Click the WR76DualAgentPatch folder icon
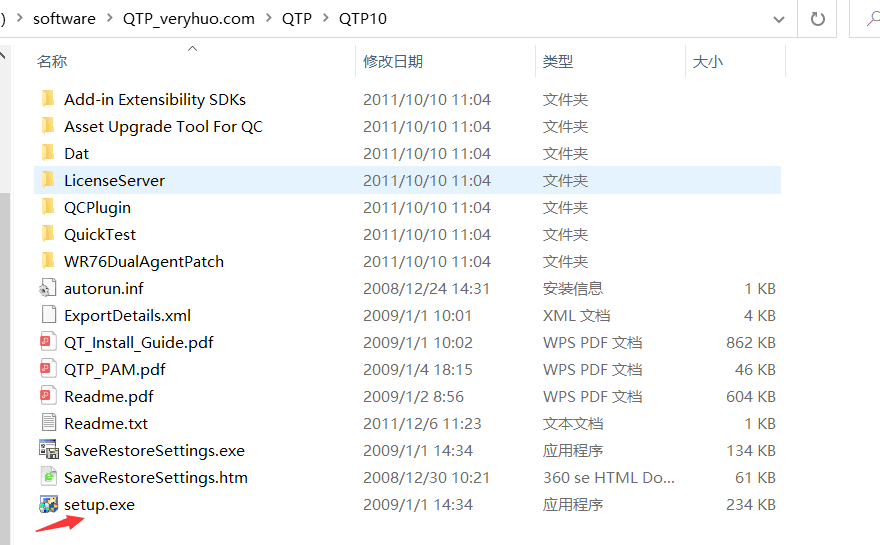The image size is (880, 545). point(48,260)
